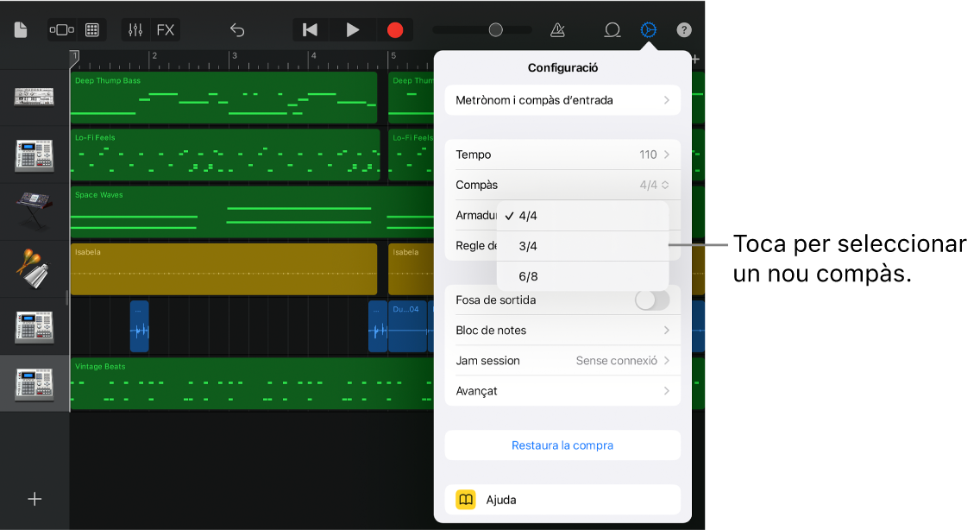
Task: Open the Loop Browser
Action: click(612, 29)
